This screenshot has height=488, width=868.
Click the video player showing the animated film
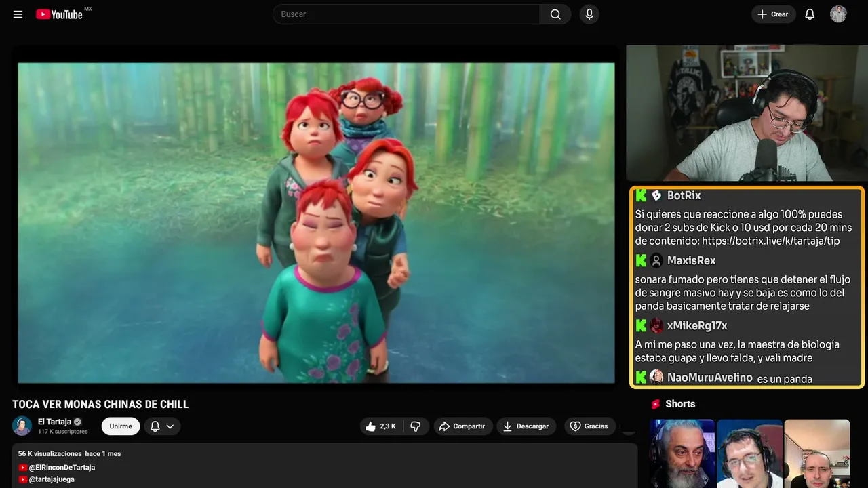coord(316,223)
